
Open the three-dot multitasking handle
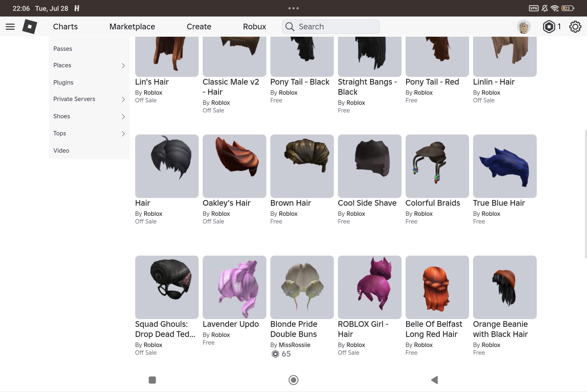(293, 8)
